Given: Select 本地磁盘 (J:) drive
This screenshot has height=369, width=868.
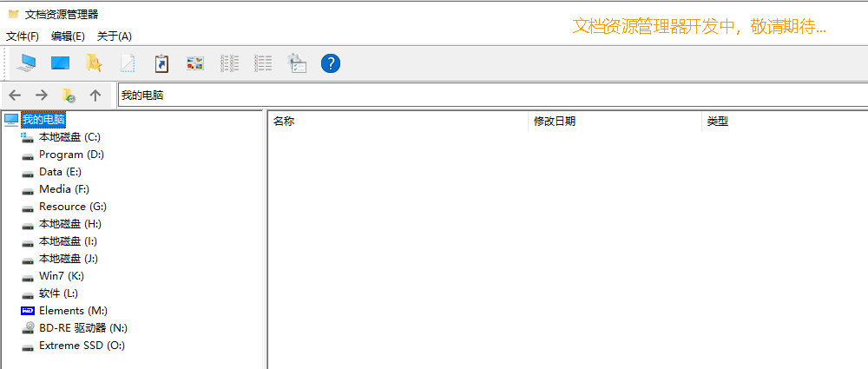Looking at the screenshot, I should click(69, 259).
